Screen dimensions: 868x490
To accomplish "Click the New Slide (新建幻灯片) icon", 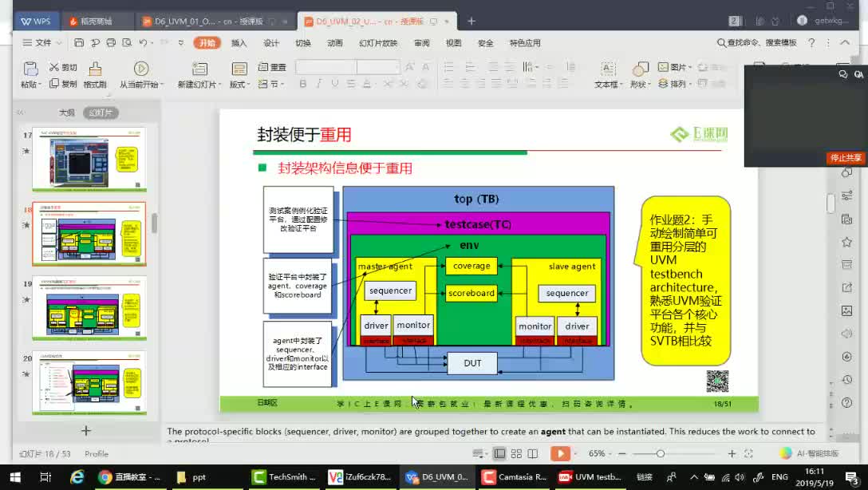I will click(x=199, y=69).
